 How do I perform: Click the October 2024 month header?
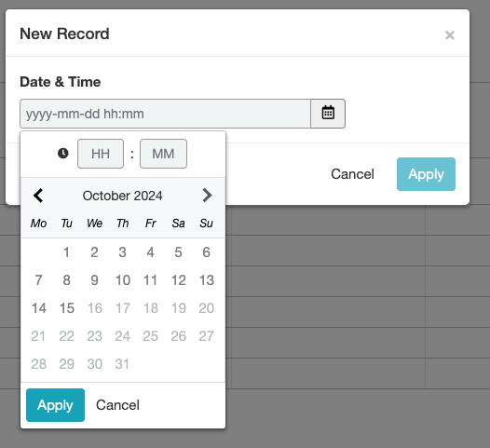[123, 196]
